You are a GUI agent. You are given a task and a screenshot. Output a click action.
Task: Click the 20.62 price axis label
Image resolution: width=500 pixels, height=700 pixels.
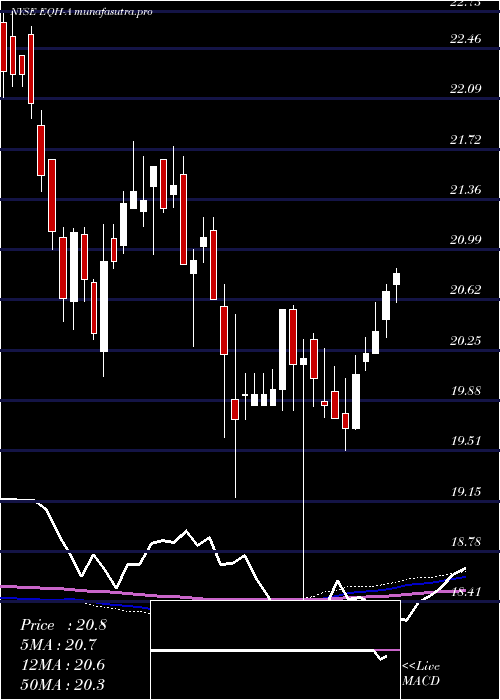click(x=465, y=290)
